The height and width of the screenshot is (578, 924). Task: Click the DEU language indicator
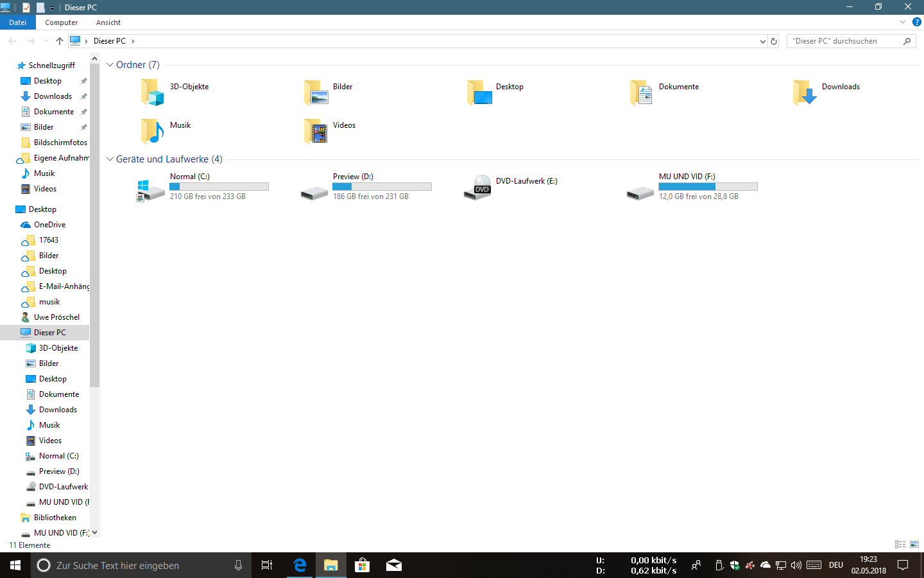tap(835, 565)
